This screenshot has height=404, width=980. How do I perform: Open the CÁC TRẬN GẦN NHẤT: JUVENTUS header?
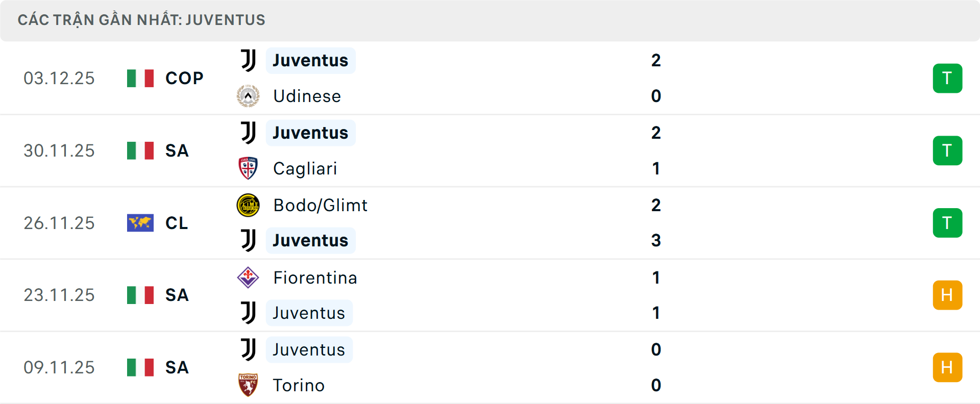point(142,20)
